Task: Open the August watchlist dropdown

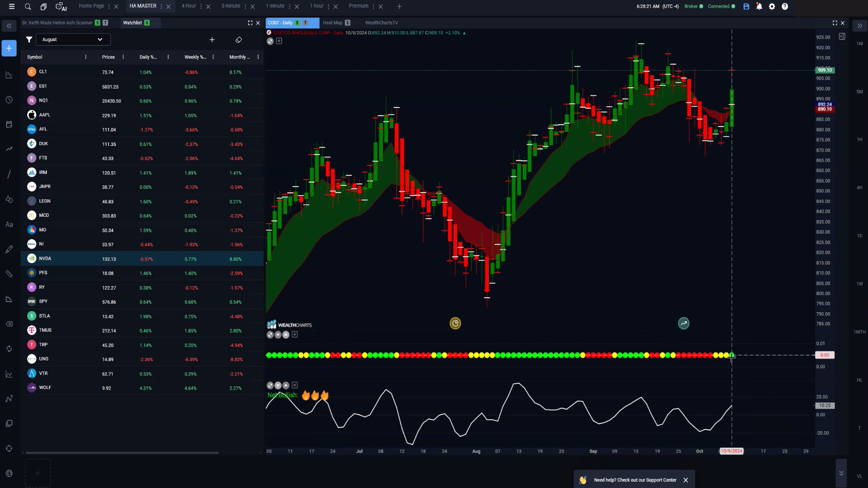Action: (73, 40)
